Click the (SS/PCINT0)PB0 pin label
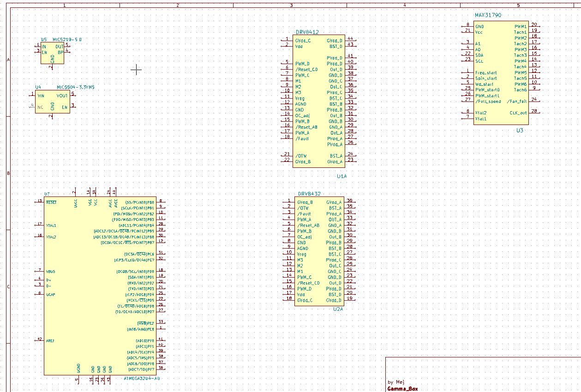 tap(139, 202)
